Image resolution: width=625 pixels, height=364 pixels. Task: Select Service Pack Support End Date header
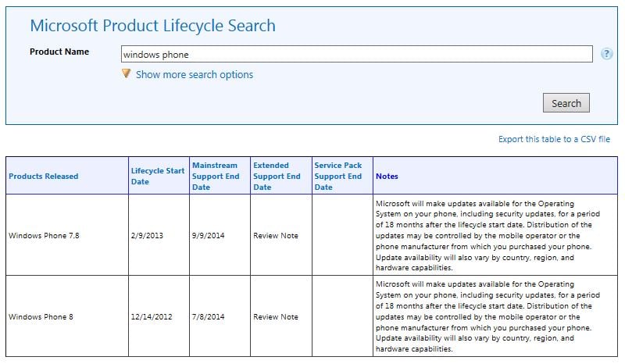coord(337,177)
